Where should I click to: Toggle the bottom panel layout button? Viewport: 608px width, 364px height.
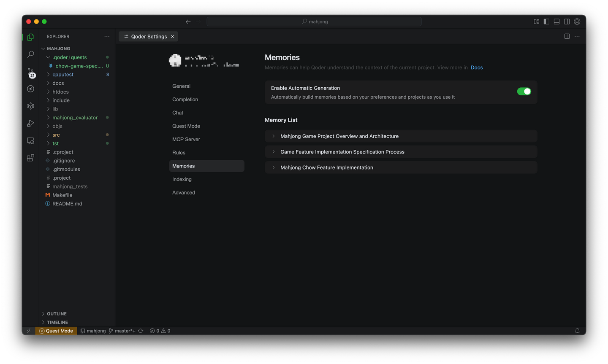tap(556, 22)
